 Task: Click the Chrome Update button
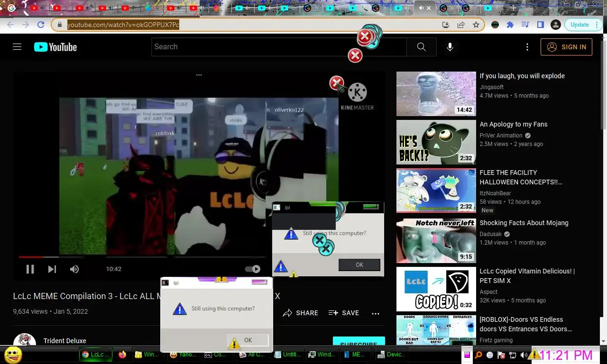(x=579, y=25)
